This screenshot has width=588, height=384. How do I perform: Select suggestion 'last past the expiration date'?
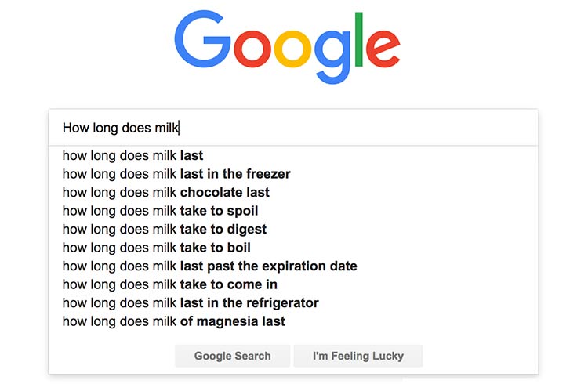(294, 266)
